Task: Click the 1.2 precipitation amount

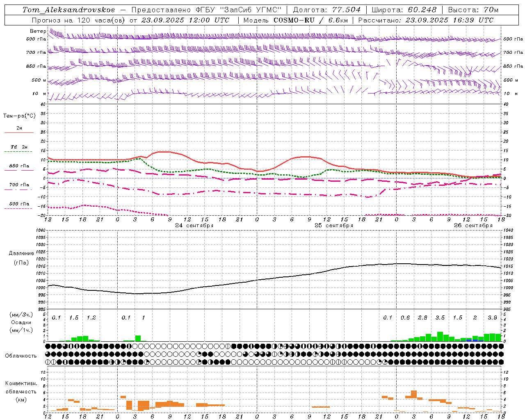Action: [x=91, y=317]
